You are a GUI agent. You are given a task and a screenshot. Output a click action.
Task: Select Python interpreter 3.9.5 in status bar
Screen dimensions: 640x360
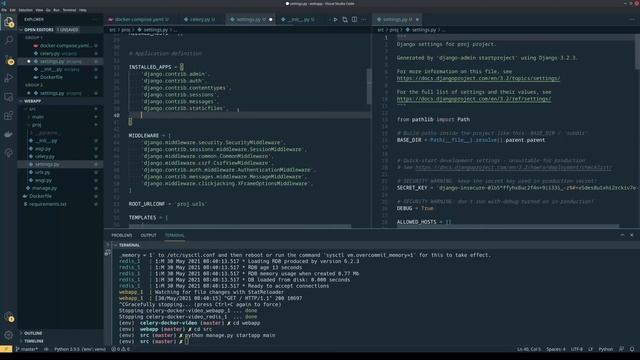tap(80, 349)
